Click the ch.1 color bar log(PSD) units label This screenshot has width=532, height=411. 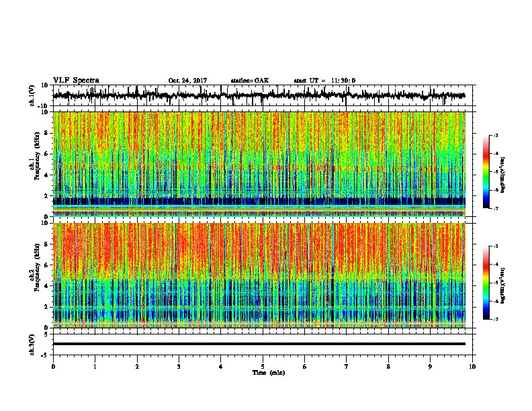pos(502,175)
